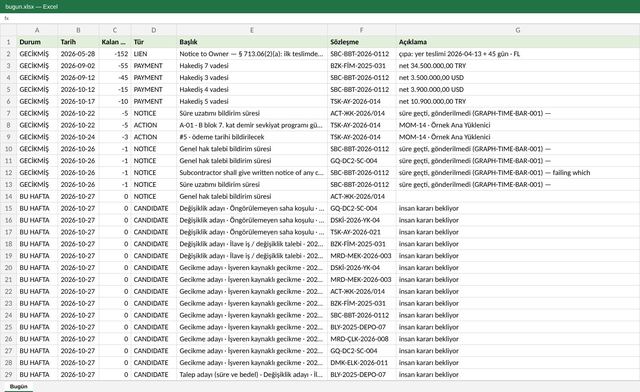Click Subcontractor shall give written notice cell
The width and height of the screenshot is (640, 392).
tap(252, 173)
